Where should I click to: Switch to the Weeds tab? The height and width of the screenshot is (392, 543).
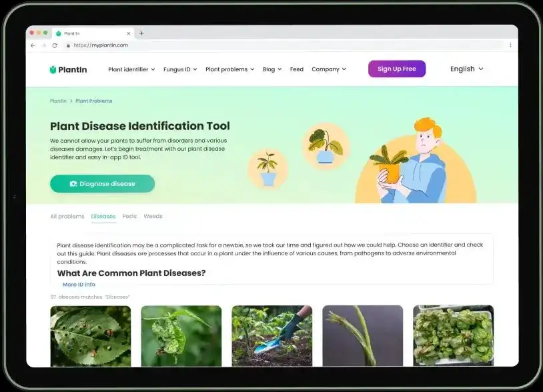click(153, 217)
